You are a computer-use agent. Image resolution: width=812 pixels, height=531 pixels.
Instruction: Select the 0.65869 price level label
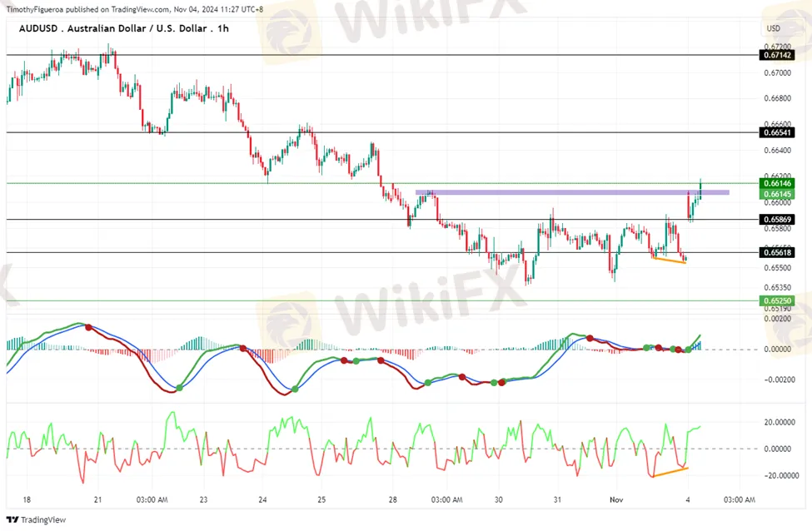(x=776, y=220)
